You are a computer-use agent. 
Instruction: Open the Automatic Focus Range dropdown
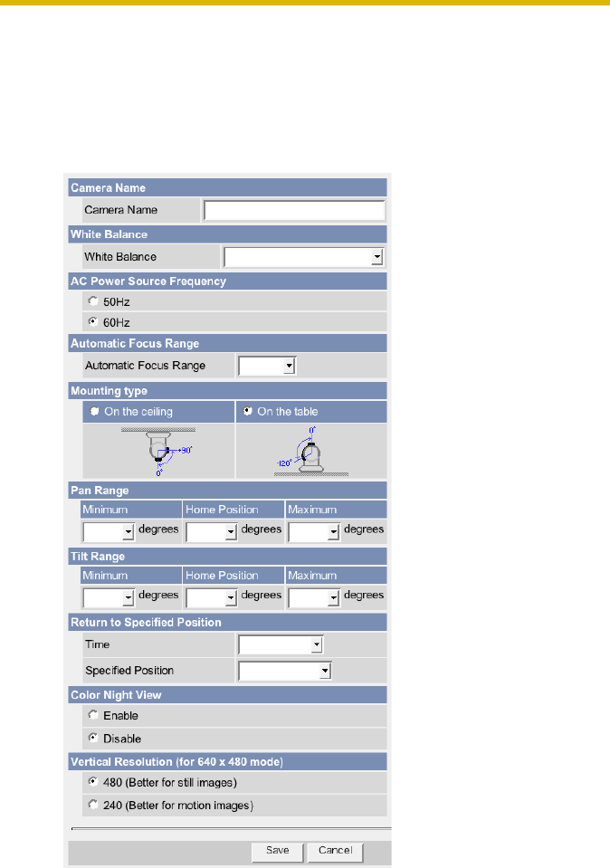click(267, 366)
